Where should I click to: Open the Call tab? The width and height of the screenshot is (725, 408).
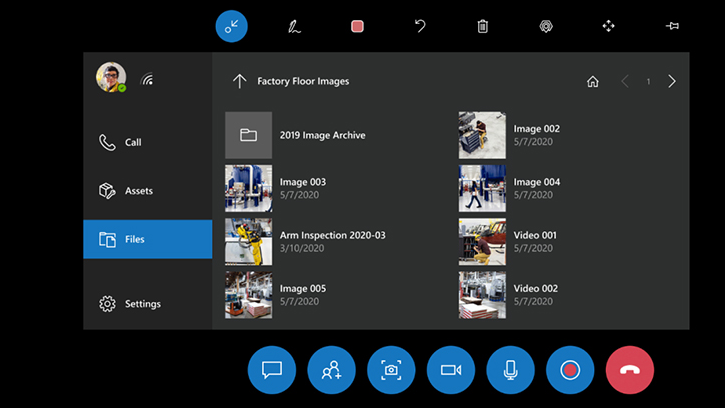coord(147,142)
